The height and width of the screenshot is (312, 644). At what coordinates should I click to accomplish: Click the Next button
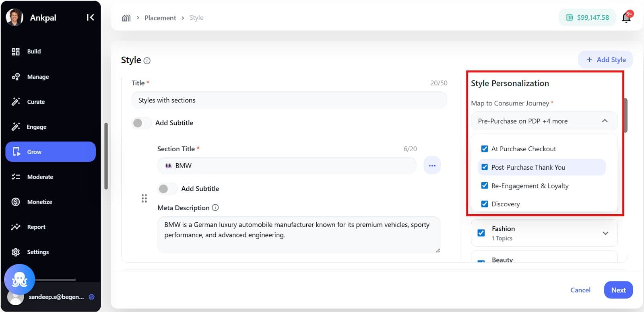coord(618,290)
